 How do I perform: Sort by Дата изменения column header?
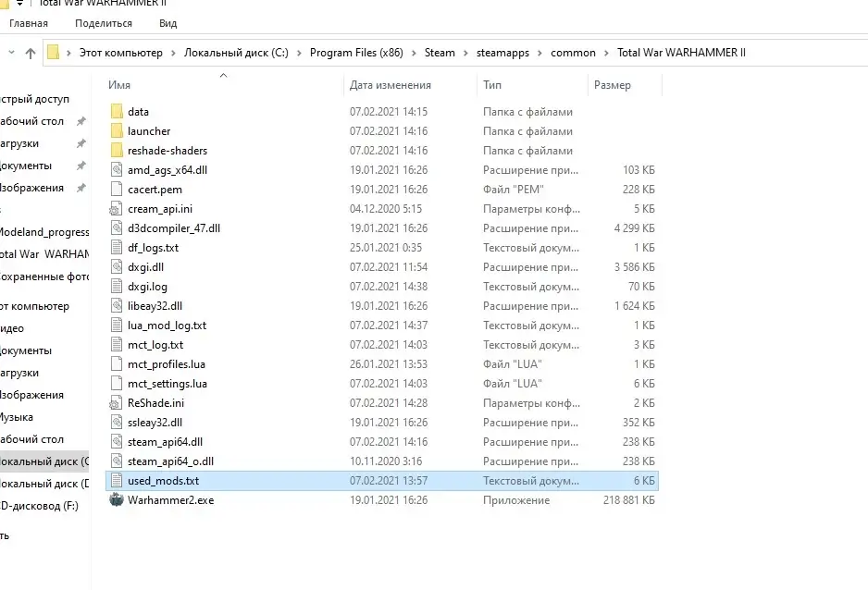(x=390, y=85)
